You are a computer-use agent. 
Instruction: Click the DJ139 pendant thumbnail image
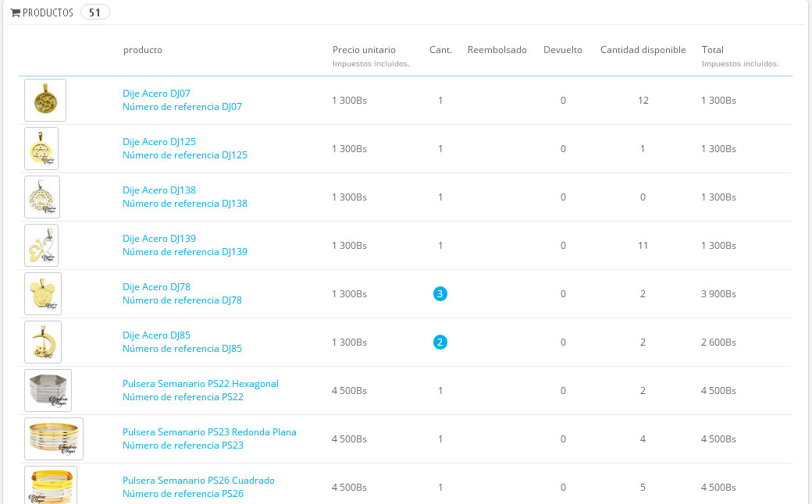pos(41,245)
